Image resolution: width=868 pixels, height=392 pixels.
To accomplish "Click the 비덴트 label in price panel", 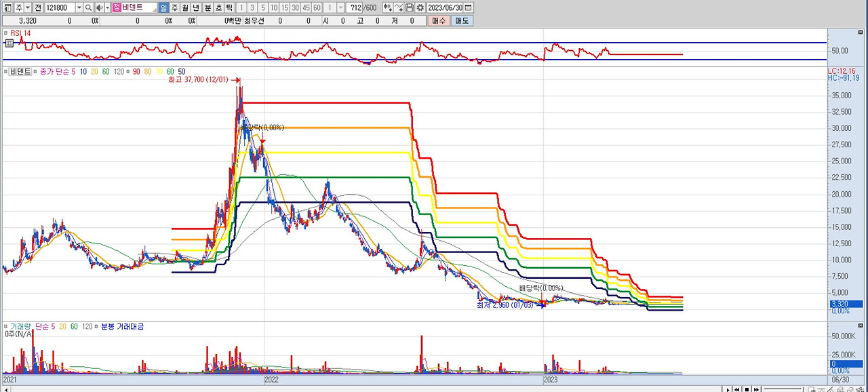I will [20, 71].
